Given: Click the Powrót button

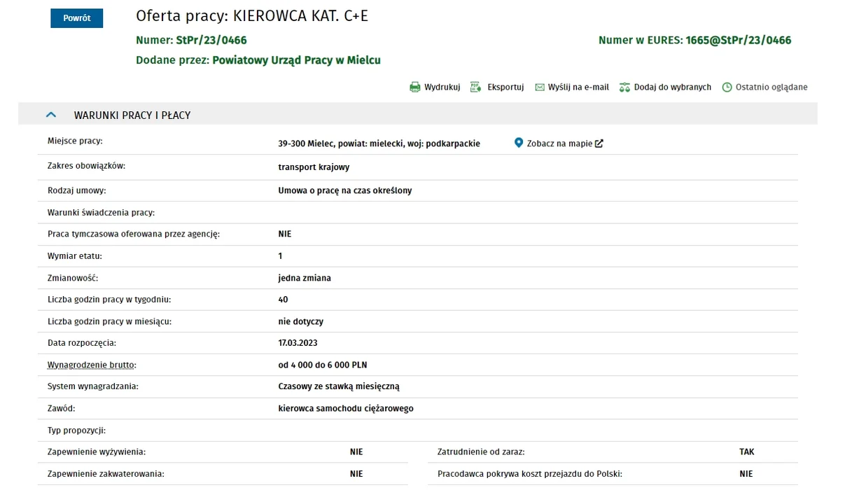Looking at the screenshot, I should point(77,18).
